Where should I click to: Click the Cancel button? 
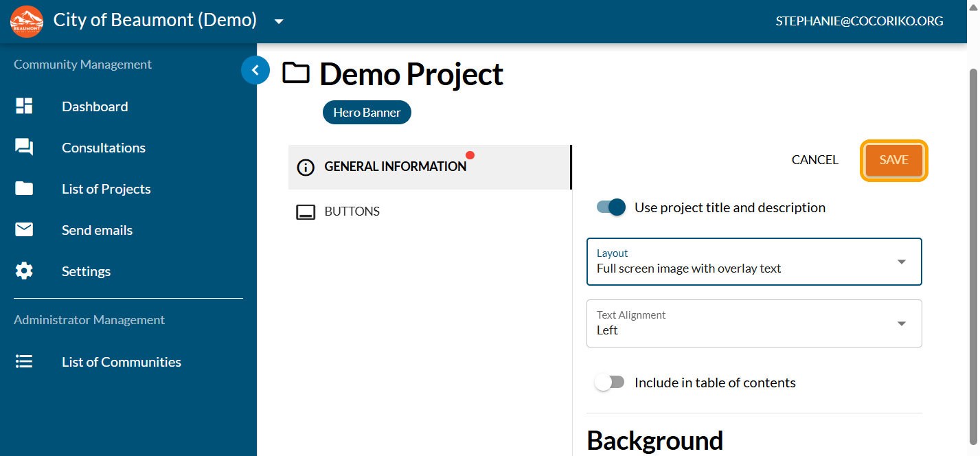(x=814, y=160)
